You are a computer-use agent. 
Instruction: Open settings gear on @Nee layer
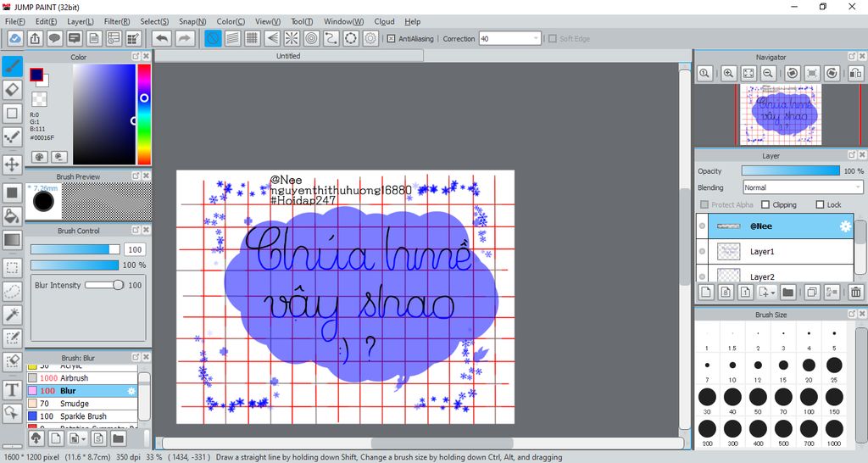[845, 226]
